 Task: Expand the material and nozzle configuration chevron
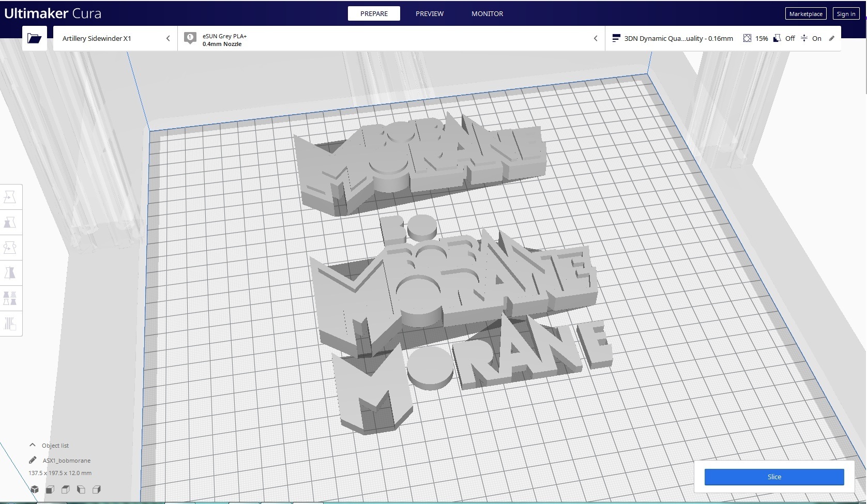[596, 38]
